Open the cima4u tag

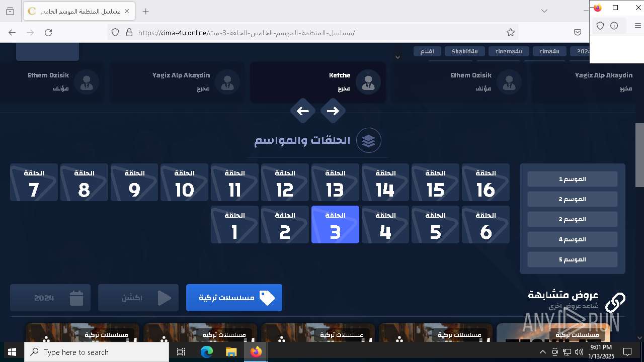pos(549,51)
